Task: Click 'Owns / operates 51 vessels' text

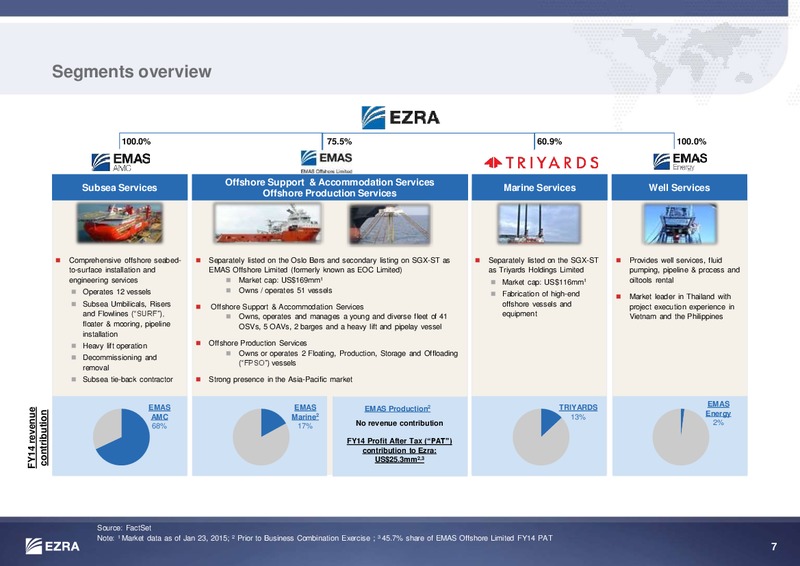Action: (x=285, y=290)
